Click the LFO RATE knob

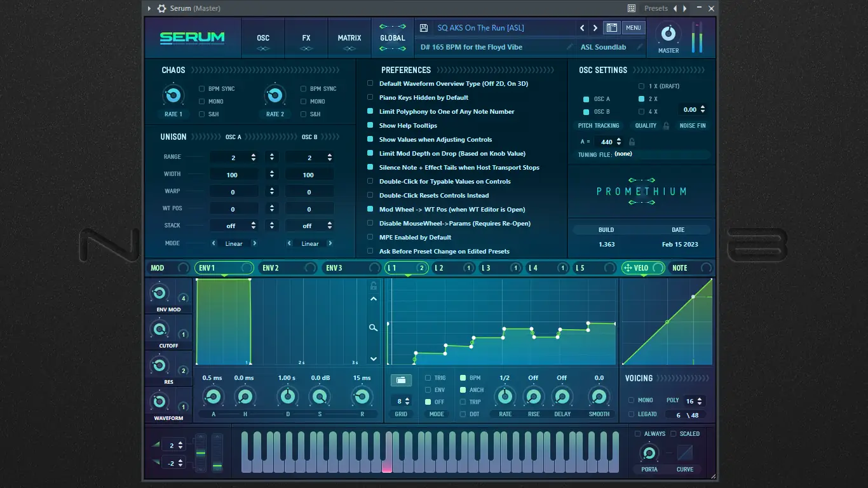pos(505,397)
